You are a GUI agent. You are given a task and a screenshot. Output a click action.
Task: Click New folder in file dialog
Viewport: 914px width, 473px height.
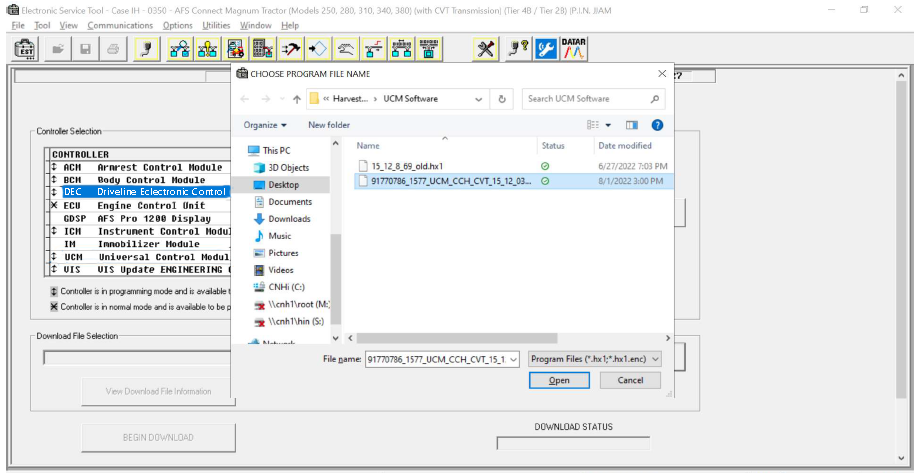point(329,125)
